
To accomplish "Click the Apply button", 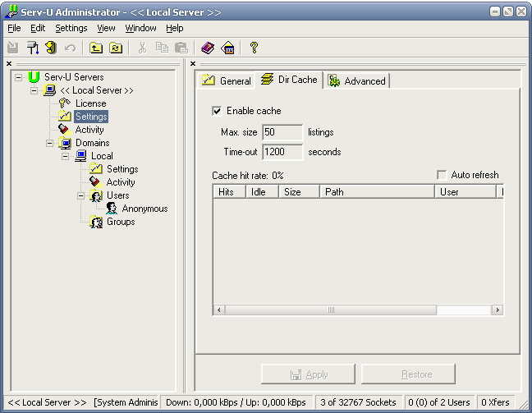I will click(308, 374).
